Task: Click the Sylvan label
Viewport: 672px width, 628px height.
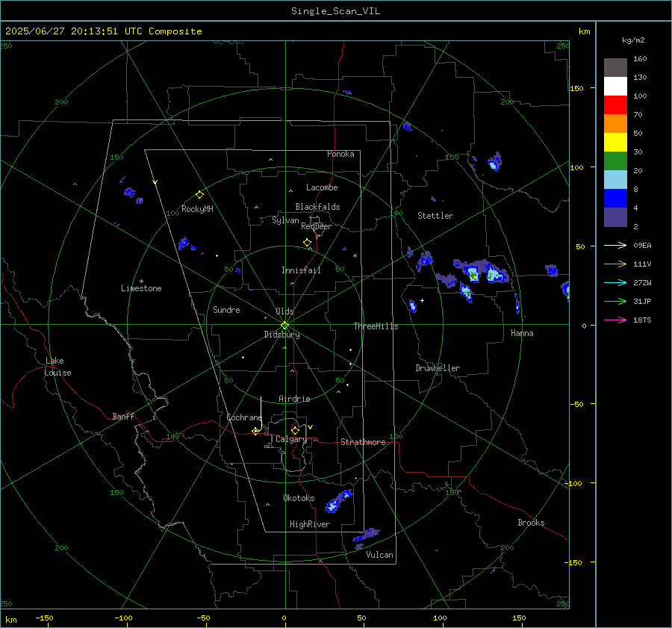Action: 285,220
